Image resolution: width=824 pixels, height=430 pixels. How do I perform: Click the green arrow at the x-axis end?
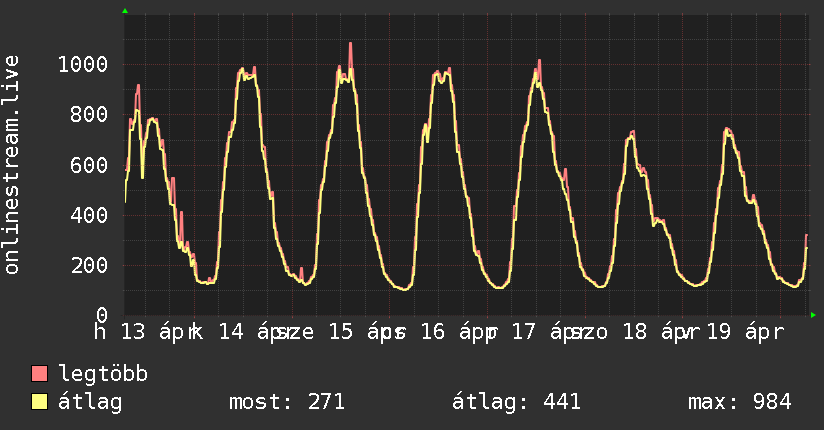click(813, 315)
